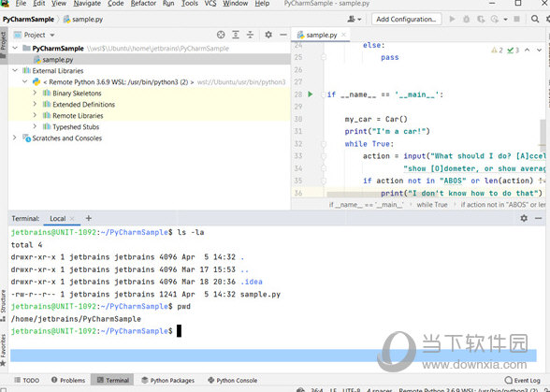Image resolution: width=550 pixels, height=392 pixels.
Task: Click fold marker at line 32
Action: tap(324, 144)
